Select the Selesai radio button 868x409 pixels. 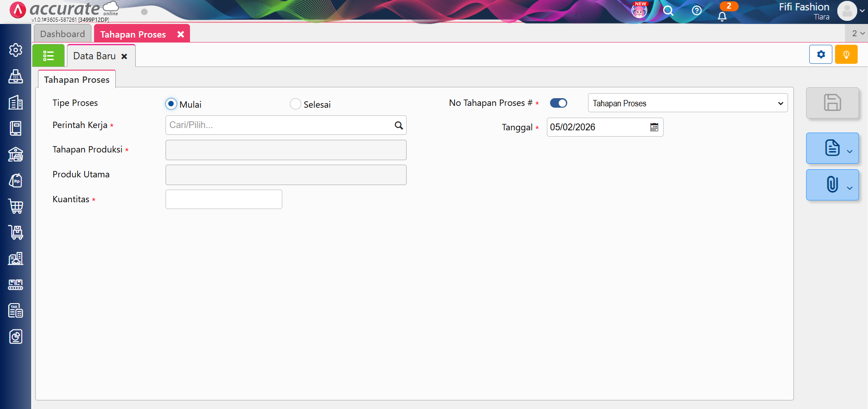295,104
